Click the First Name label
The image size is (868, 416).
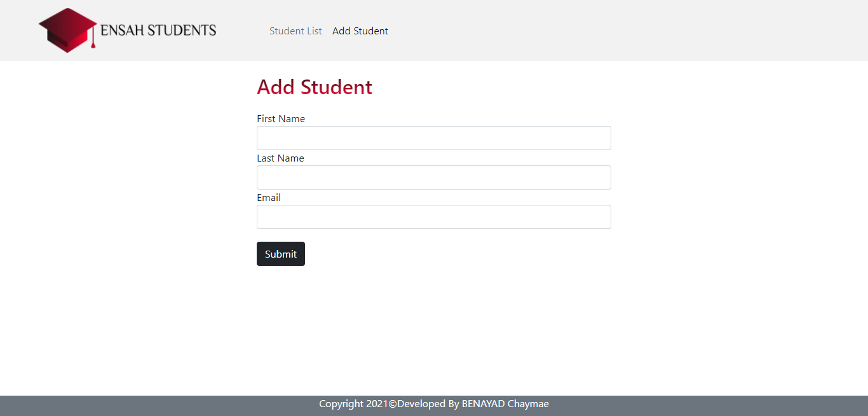280,118
